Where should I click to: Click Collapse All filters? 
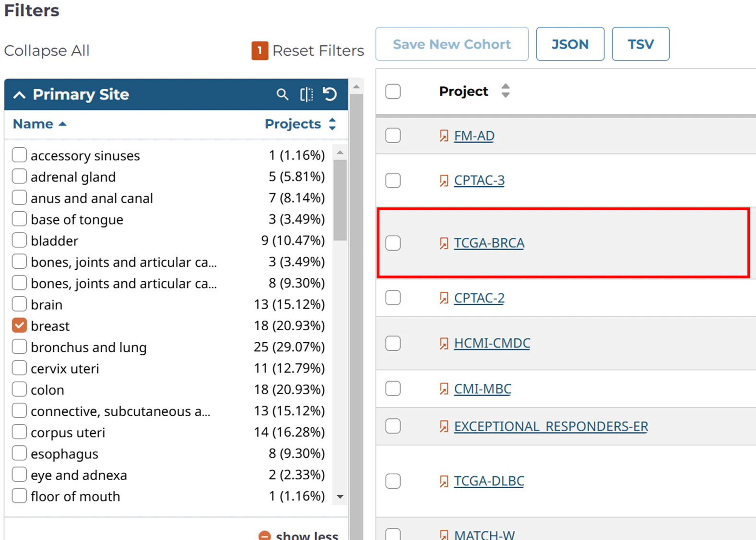(x=47, y=50)
